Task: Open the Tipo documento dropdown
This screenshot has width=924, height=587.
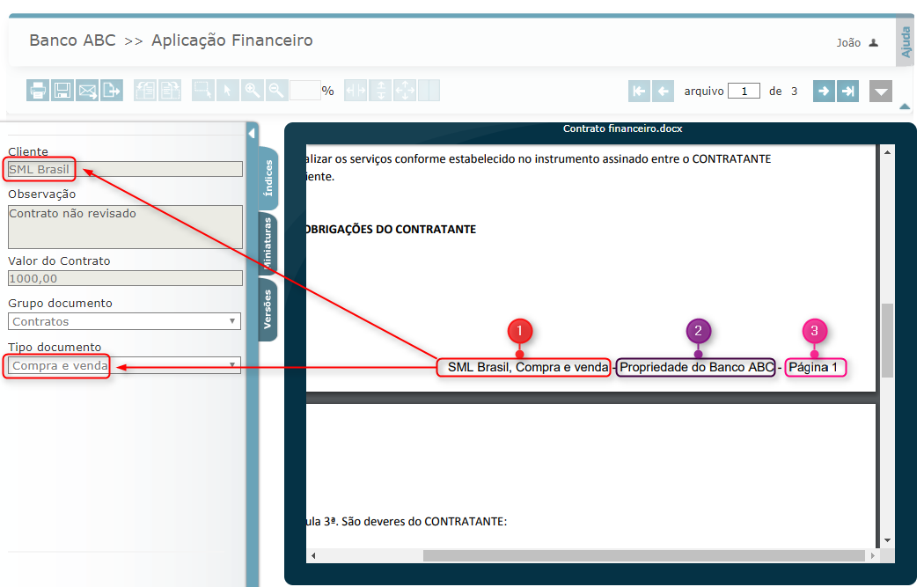Action: point(124,365)
